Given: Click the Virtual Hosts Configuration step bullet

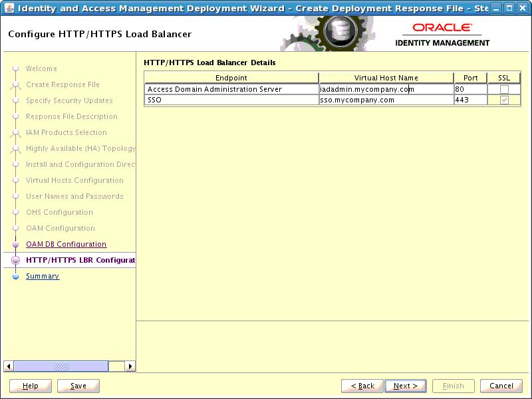Looking at the screenshot, I should [15, 180].
